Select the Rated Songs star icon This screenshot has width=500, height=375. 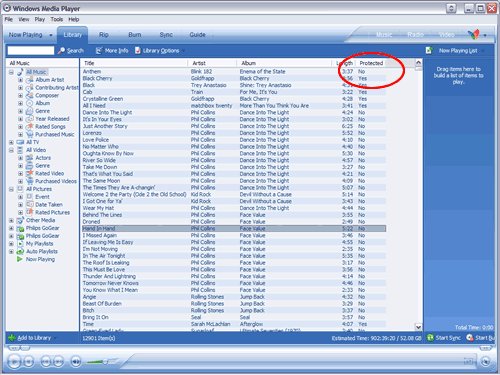click(x=30, y=126)
